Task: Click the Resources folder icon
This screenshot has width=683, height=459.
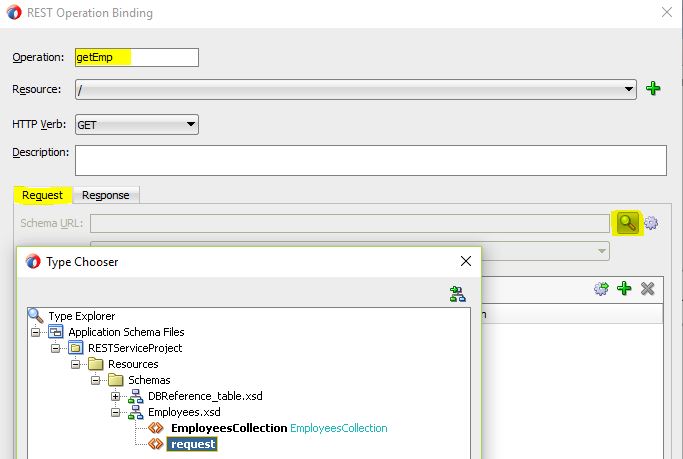Action: [95, 364]
